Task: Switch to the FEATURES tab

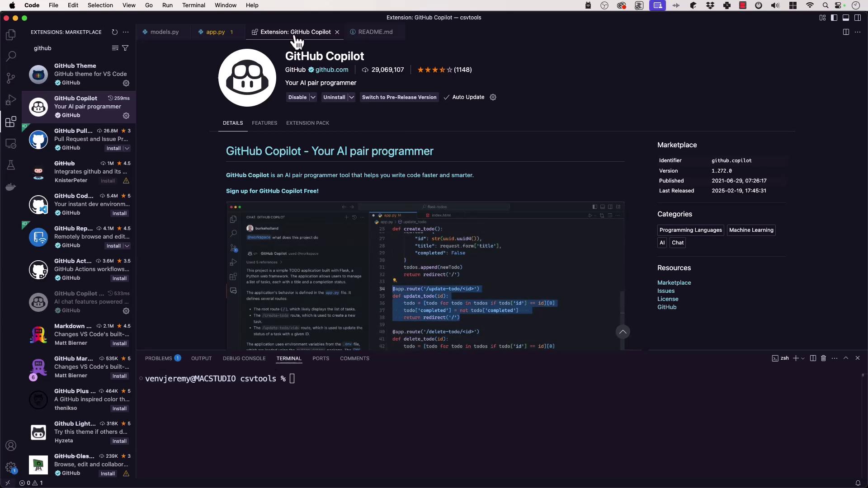Action: (x=264, y=123)
